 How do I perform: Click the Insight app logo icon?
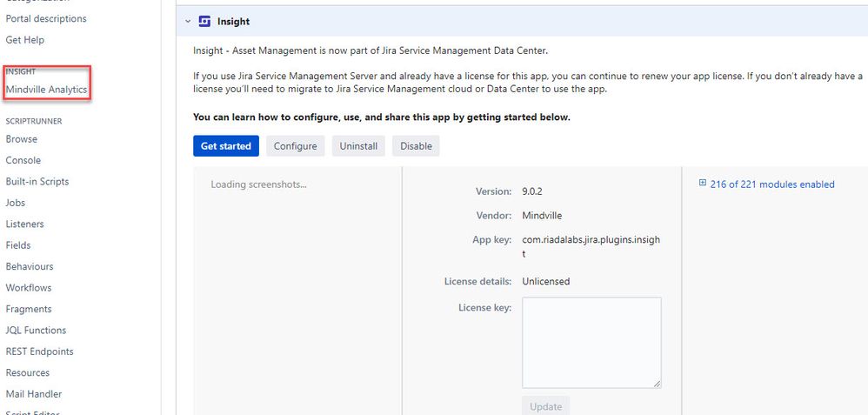[x=204, y=22]
